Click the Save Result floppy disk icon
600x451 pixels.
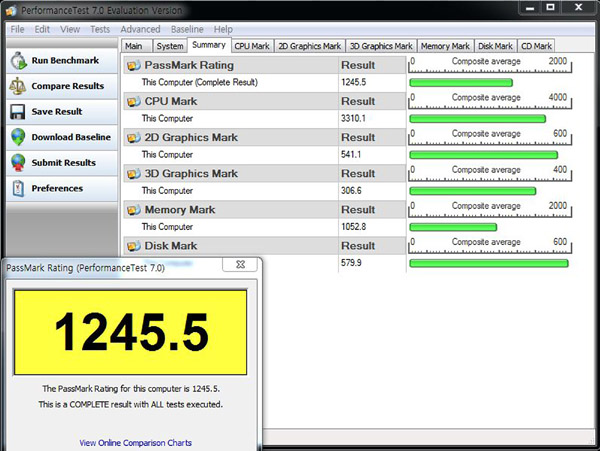(x=17, y=112)
